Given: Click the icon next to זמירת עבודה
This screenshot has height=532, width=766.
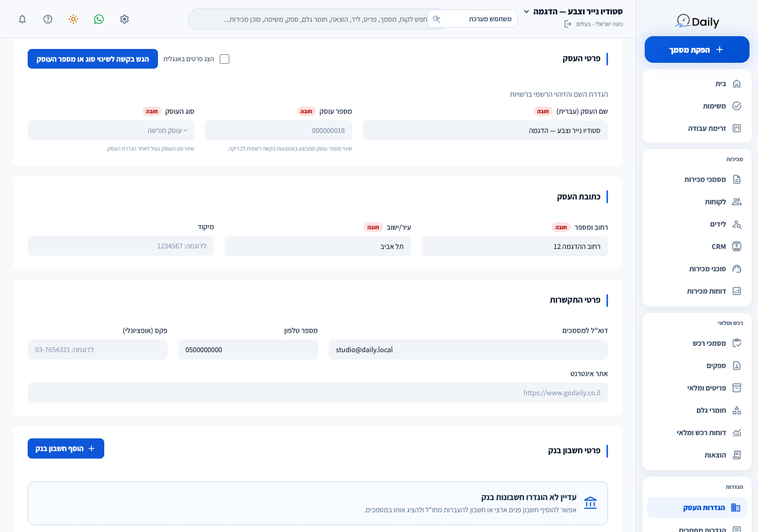Looking at the screenshot, I should [x=737, y=128].
